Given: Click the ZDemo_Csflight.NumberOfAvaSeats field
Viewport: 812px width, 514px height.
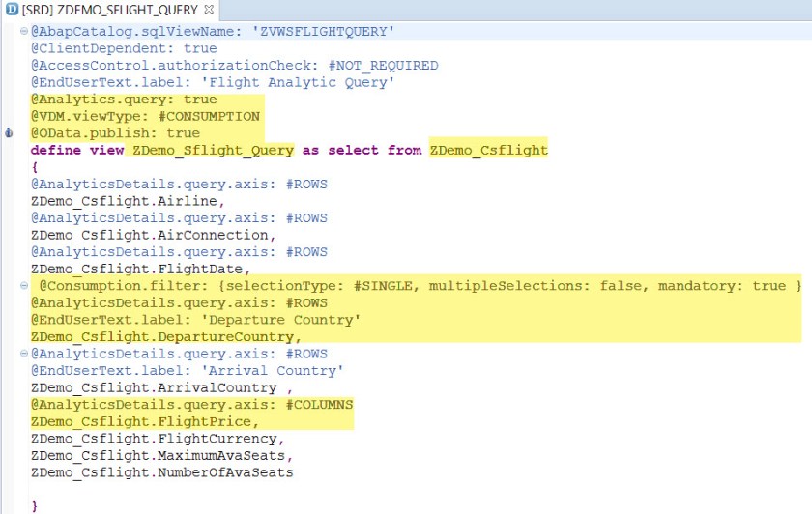Looking at the screenshot, I should 162,472.
